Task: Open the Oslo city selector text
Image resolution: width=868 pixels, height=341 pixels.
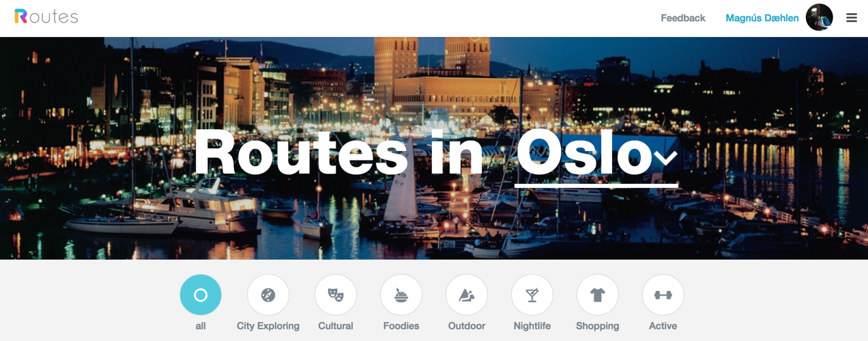Action: coord(583,152)
